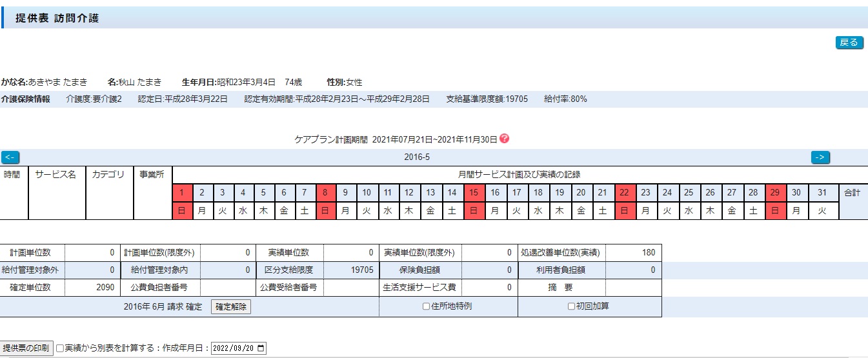Screen dimensions: 868x358
Task: Click day 31 column header
Action: coord(822,192)
